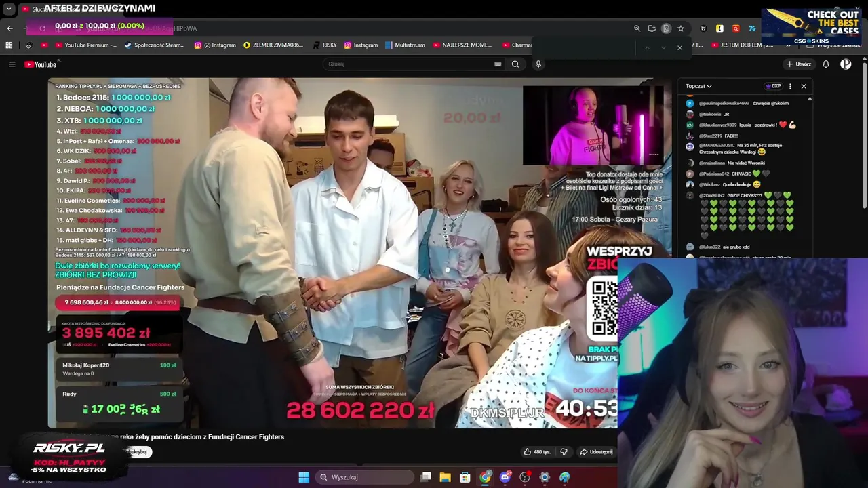Switch to Chrome on the taskbar

[x=485, y=477]
